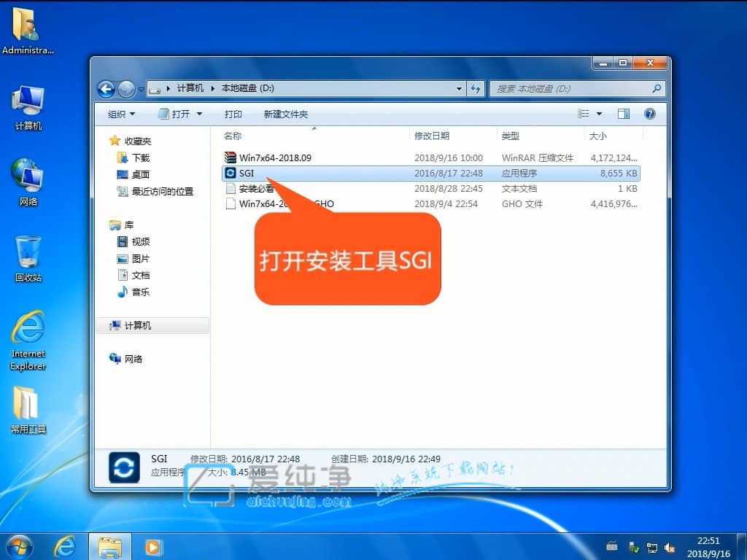Launch Media Player from the taskbar

click(152, 547)
